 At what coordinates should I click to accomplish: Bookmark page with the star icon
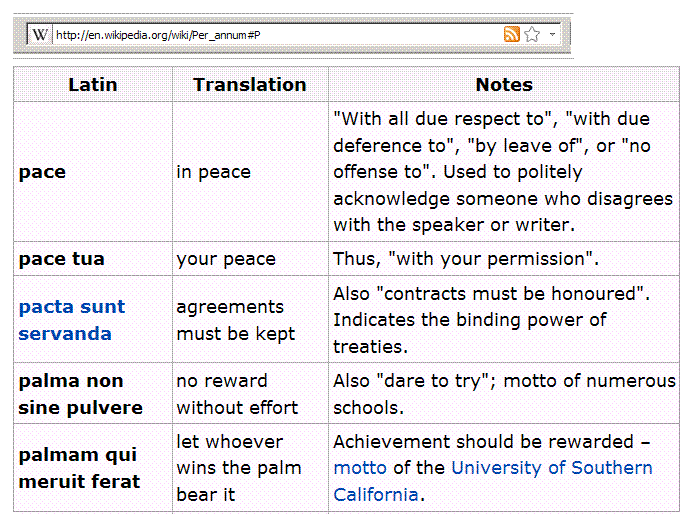coord(532,35)
